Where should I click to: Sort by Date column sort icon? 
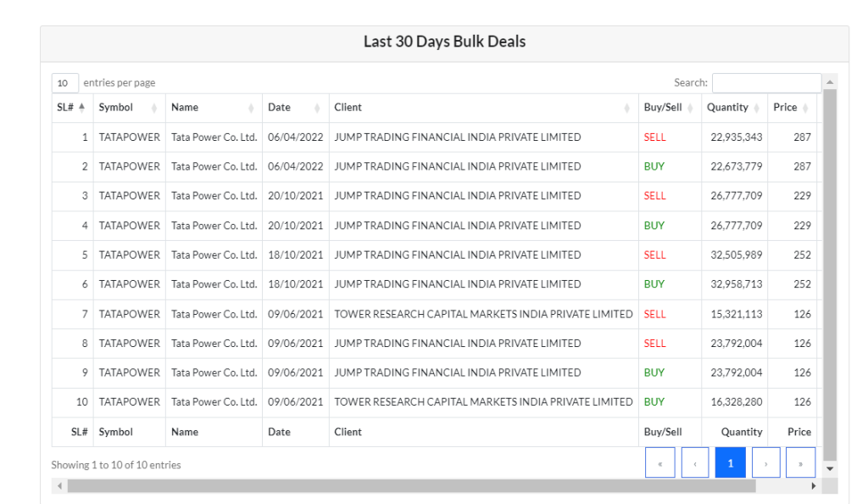pyautogui.click(x=317, y=108)
